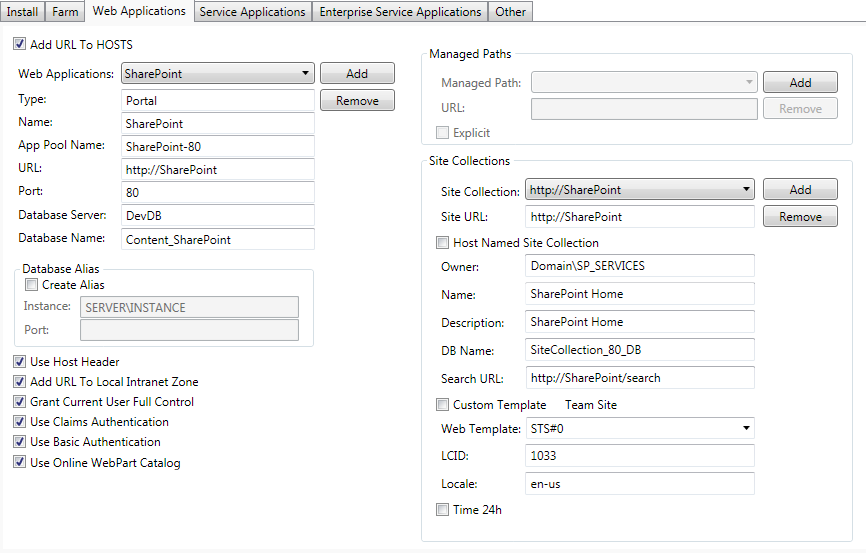Disable Use Basic Authentication
Screen dimensions: 866x553
coord(20,441)
